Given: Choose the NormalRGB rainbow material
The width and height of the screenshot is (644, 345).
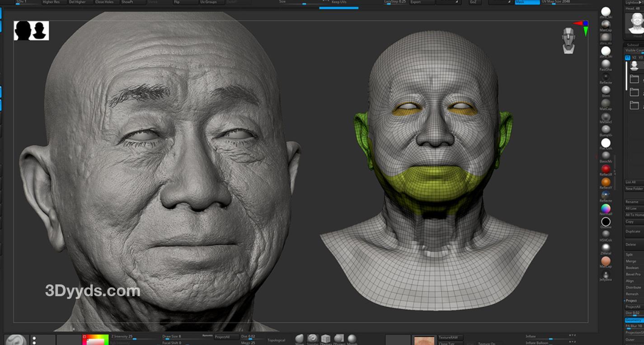Looking at the screenshot, I should pos(606,208).
